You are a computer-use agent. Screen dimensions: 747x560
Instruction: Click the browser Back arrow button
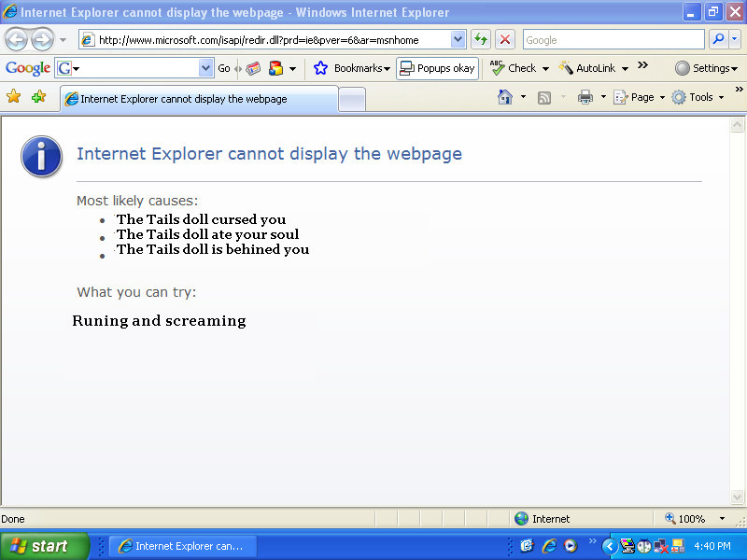pyautogui.click(x=16, y=40)
